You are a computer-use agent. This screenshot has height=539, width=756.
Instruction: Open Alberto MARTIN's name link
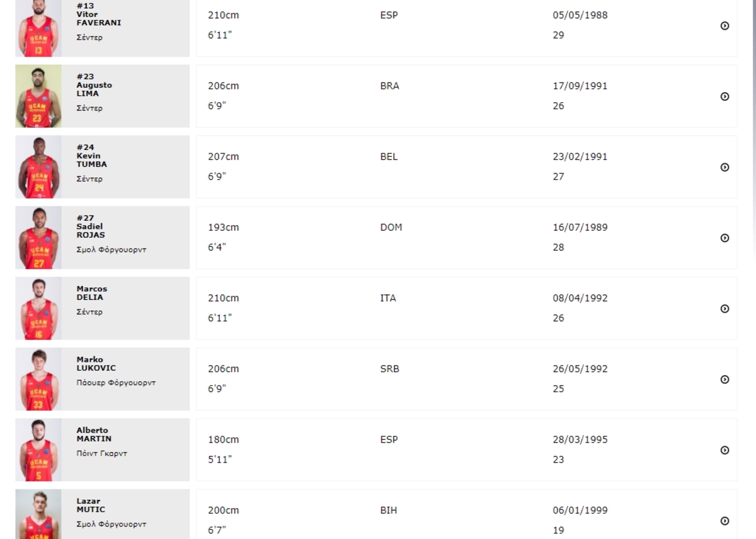94,434
